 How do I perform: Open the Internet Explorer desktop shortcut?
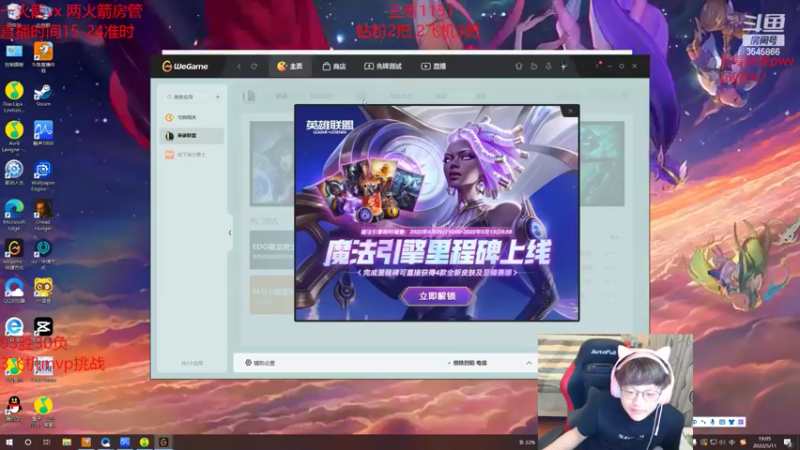(14, 327)
